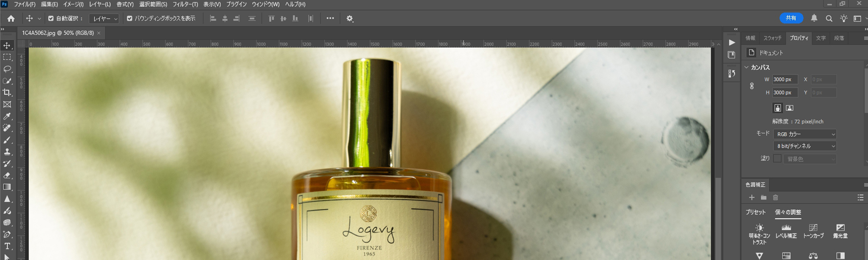
Task: Choose the Eyedropper tool
Action: (x=7, y=116)
